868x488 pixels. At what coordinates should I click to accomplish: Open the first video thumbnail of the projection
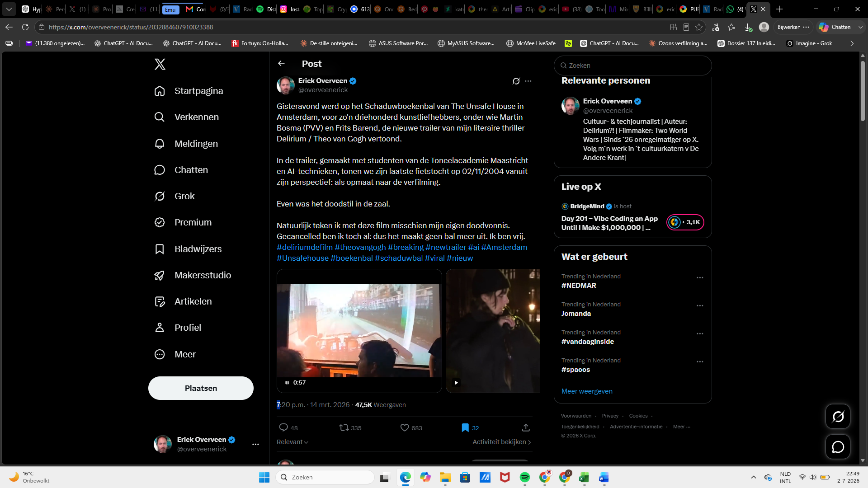click(x=359, y=330)
